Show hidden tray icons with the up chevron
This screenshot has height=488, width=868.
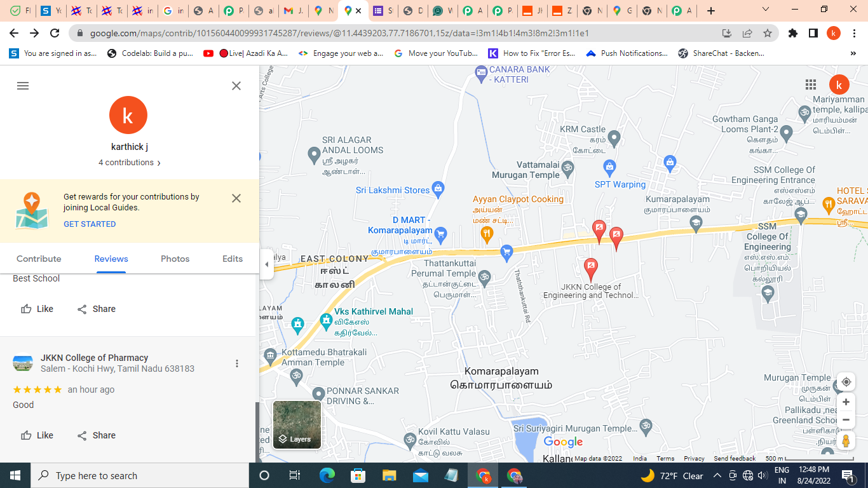[717, 475]
